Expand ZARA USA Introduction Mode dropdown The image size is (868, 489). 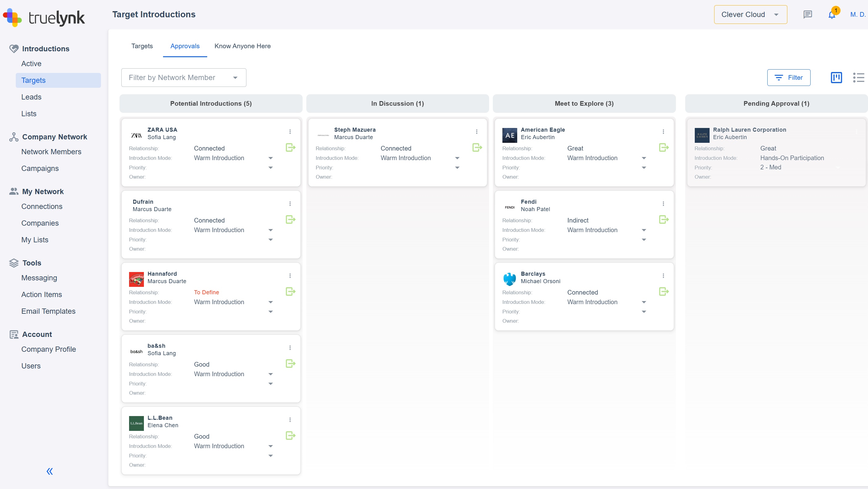point(270,158)
